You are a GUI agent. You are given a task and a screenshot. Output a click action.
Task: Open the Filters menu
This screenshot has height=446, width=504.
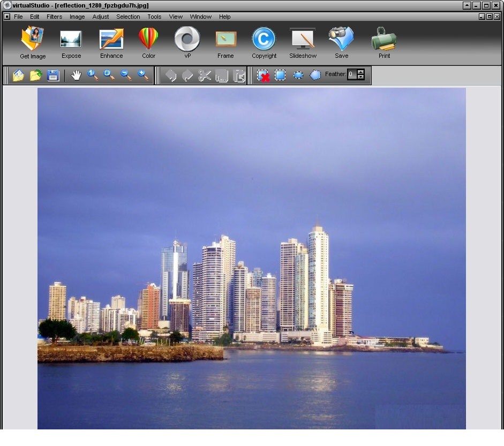pyautogui.click(x=54, y=17)
